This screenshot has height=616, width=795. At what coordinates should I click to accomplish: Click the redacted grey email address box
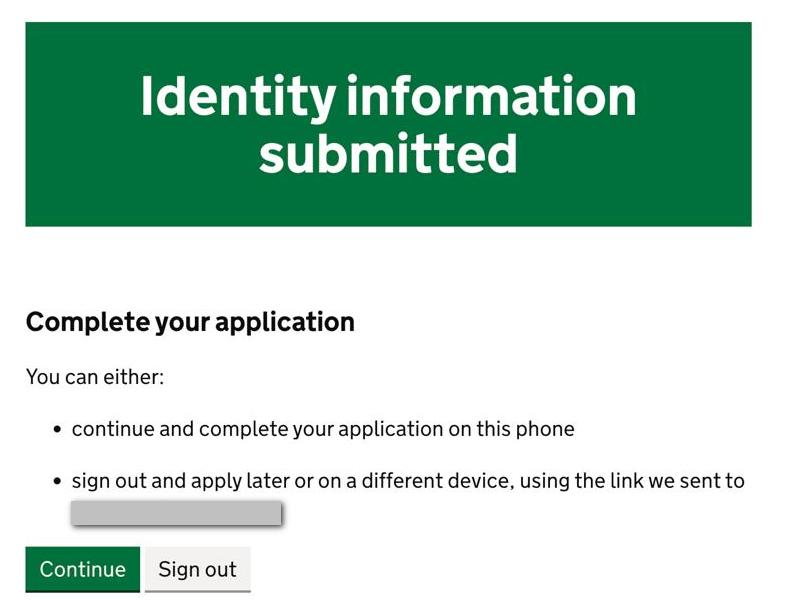(176, 513)
